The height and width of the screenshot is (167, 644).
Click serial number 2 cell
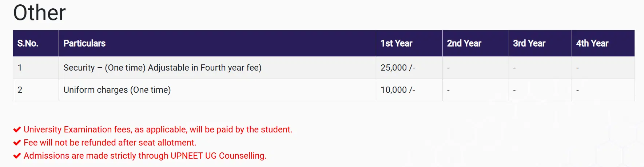[x=20, y=90]
